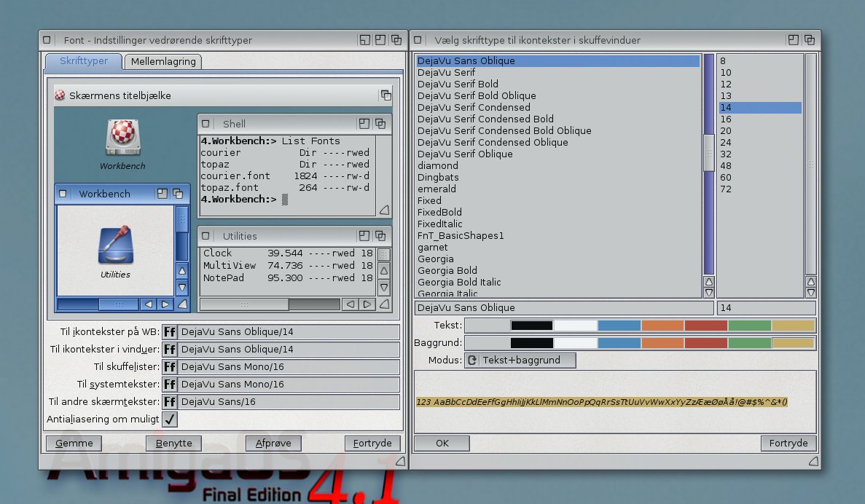This screenshot has width=865, height=504.
Task: Open font picker for drawer lists
Action: coord(170,367)
